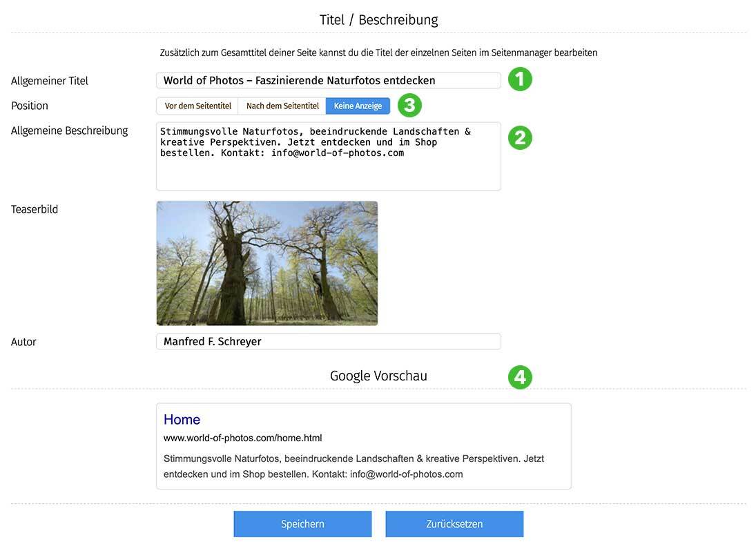756x551 pixels.
Task: Click the Speichern button
Action: click(303, 524)
